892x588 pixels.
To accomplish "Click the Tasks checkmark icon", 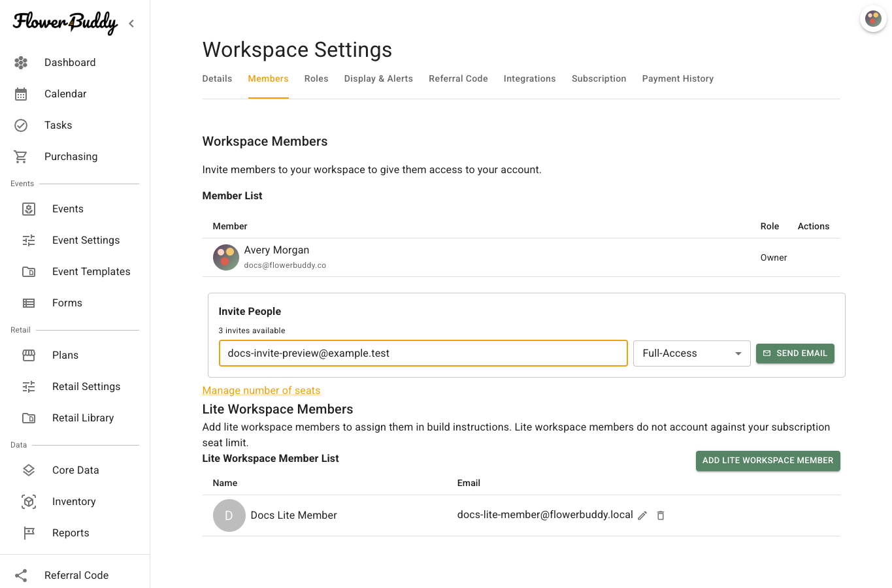I will (21, 125).
